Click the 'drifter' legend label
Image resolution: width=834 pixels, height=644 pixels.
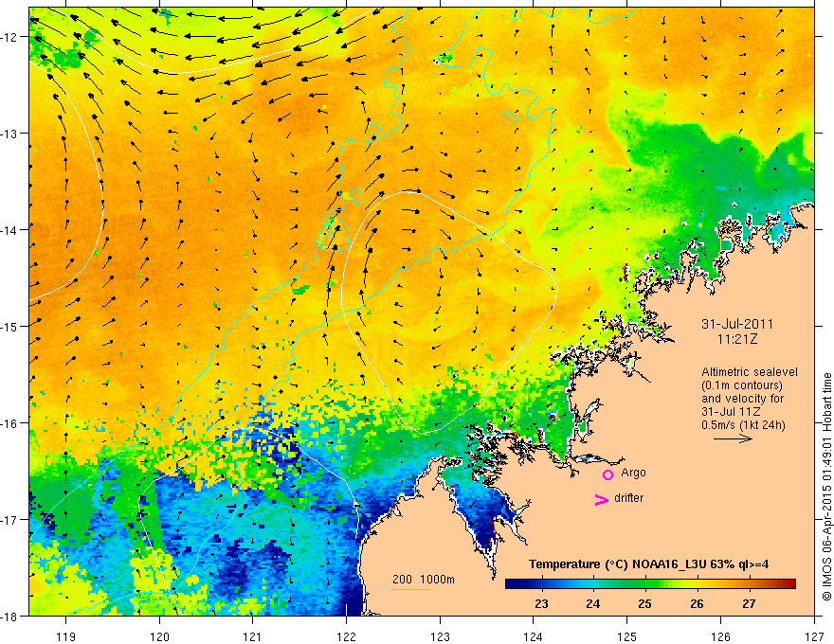[x=628, y=498]
